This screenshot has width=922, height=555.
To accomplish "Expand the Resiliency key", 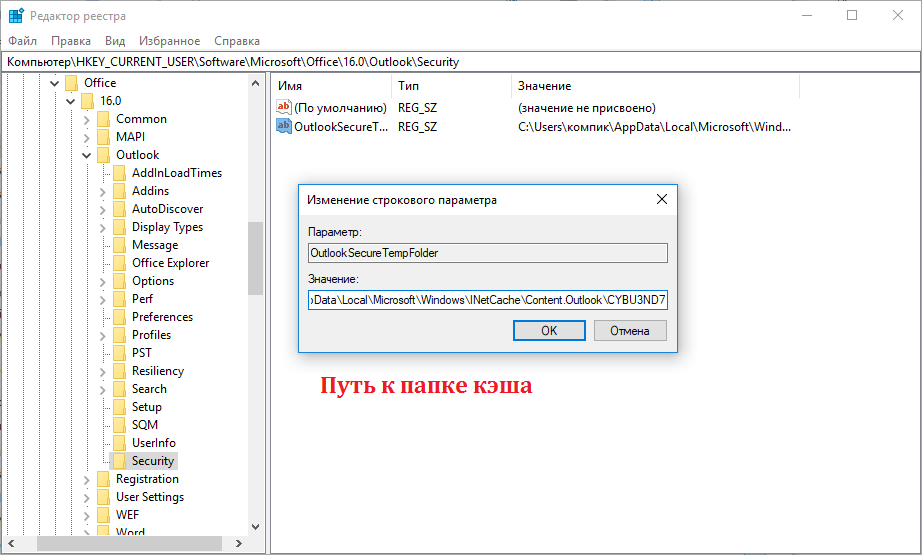I will [102, 372].
